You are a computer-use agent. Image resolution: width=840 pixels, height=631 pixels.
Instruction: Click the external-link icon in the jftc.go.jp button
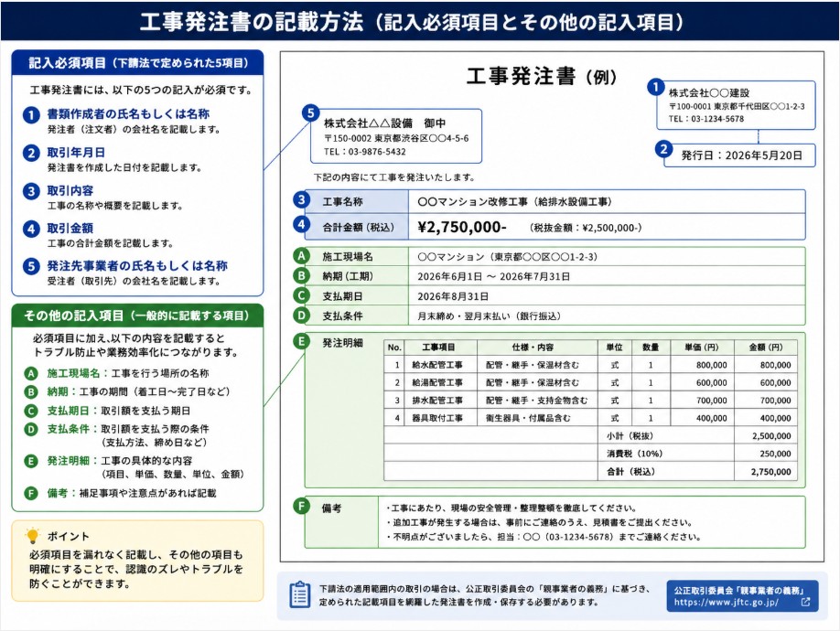[805, 602]
